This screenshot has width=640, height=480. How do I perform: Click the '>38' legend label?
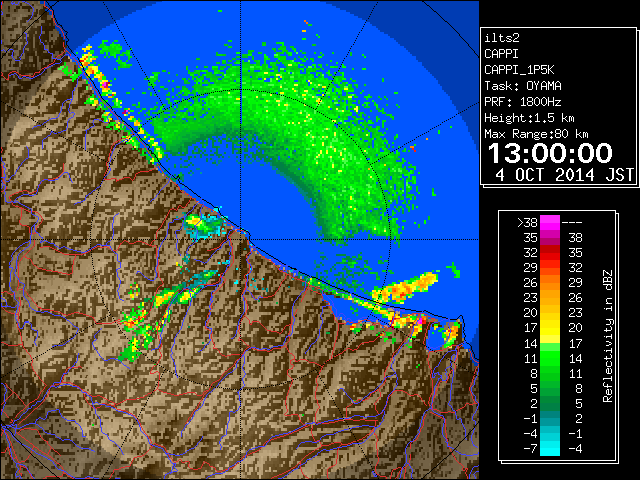(527, 222)
